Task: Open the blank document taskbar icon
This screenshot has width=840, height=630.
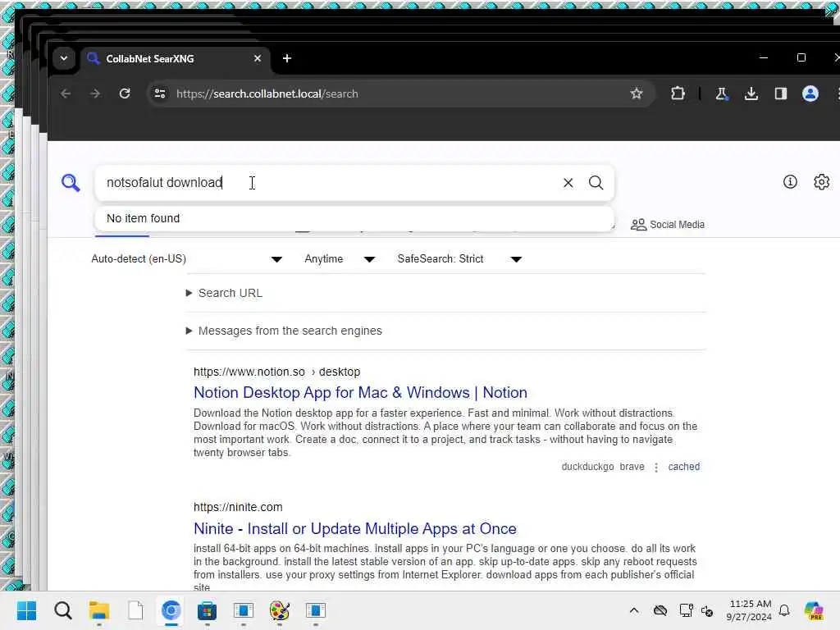Action: tap(135, 610)
